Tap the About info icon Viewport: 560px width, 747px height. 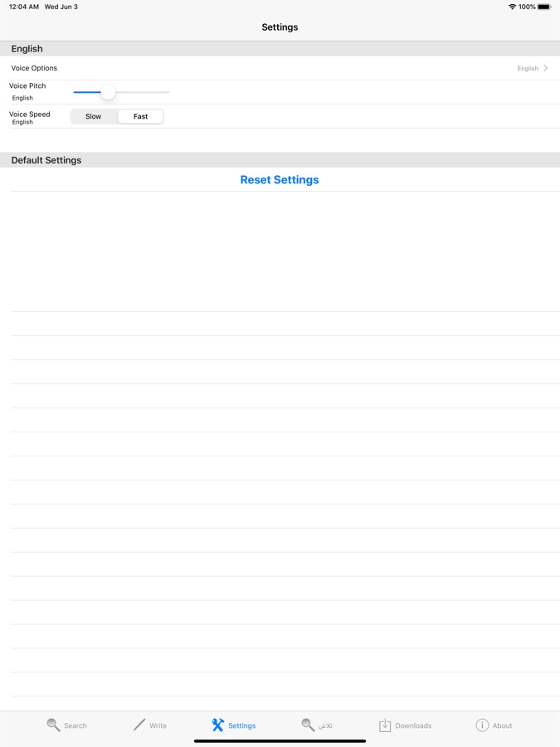tap(482, 725)
